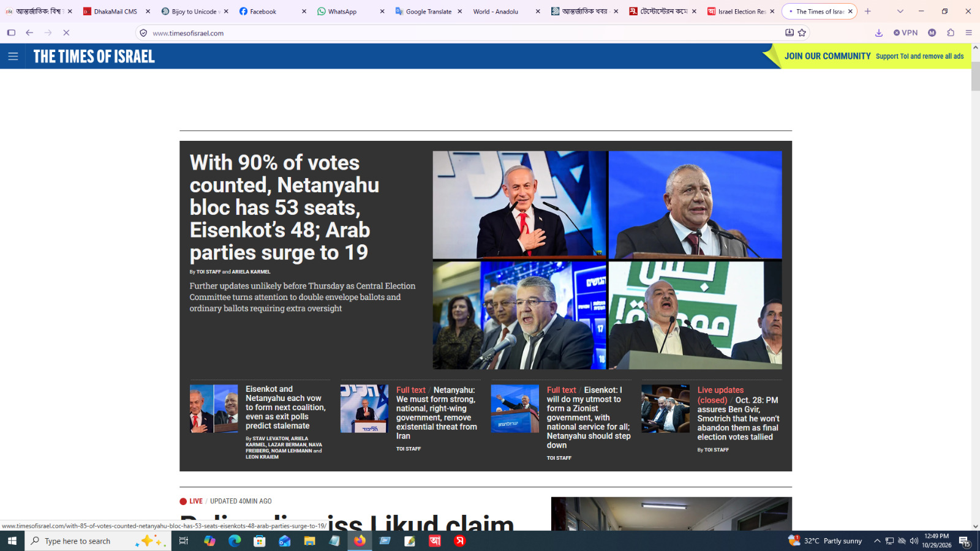Image resolution: width=980 pixels, height=551 pixels.
Task: Toggle the sidebar panel icon
Action: click(x=11, y=32)
